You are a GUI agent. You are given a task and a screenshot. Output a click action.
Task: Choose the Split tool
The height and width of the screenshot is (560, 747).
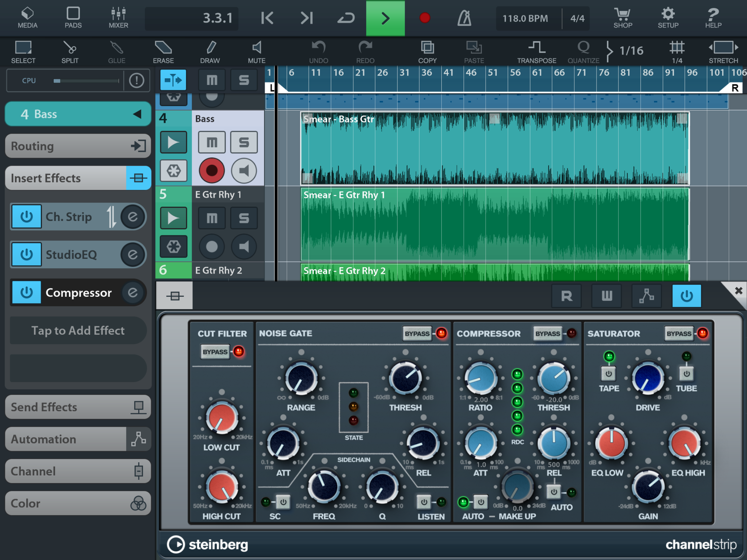tap(70, 52)
